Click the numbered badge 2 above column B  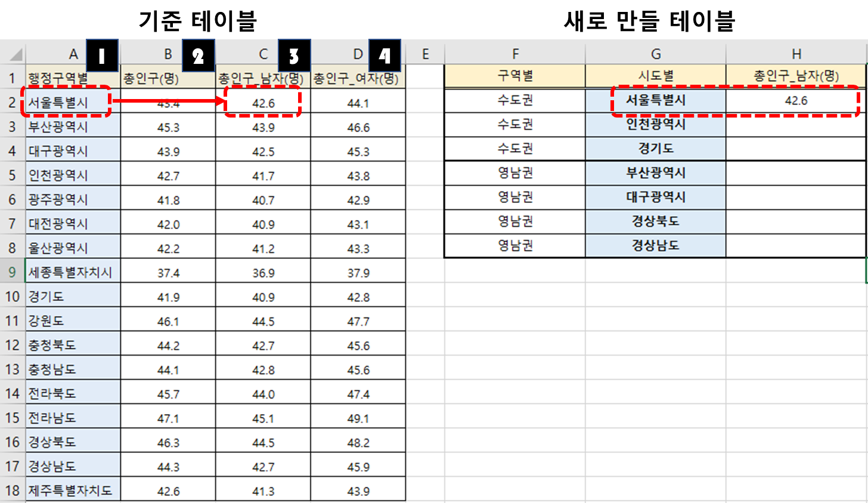click(x=197, y=55)
